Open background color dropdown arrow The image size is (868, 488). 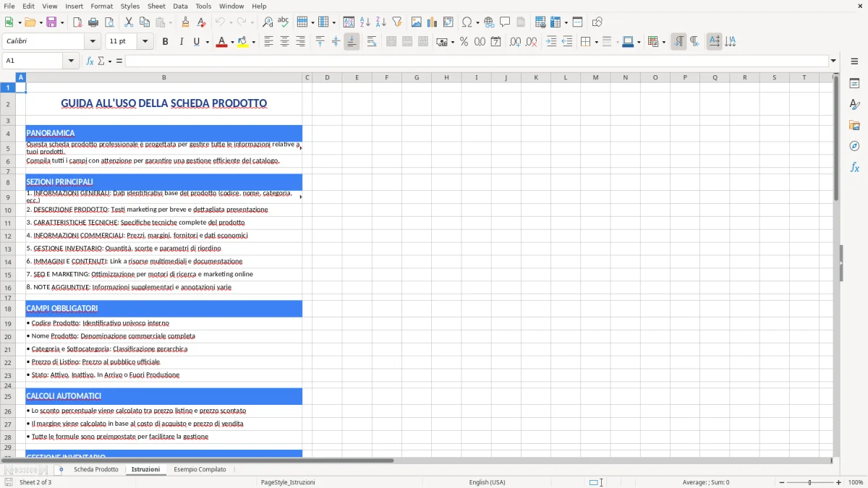254,42
